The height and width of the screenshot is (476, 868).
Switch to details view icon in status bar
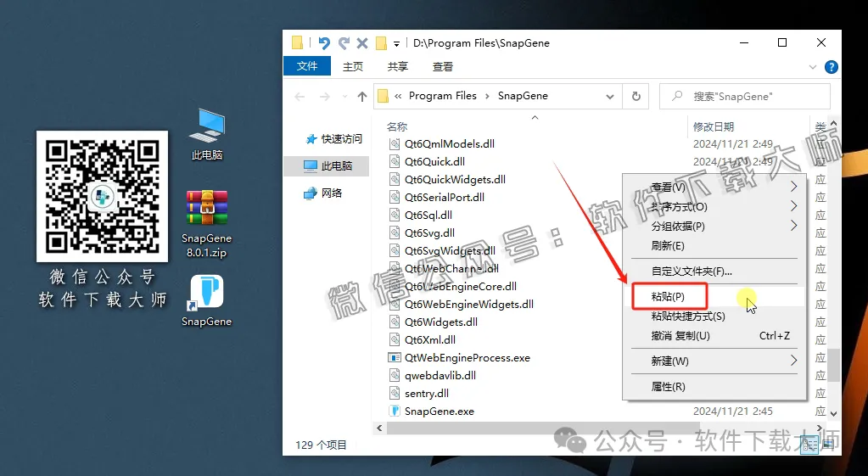[x=810, y=444]
